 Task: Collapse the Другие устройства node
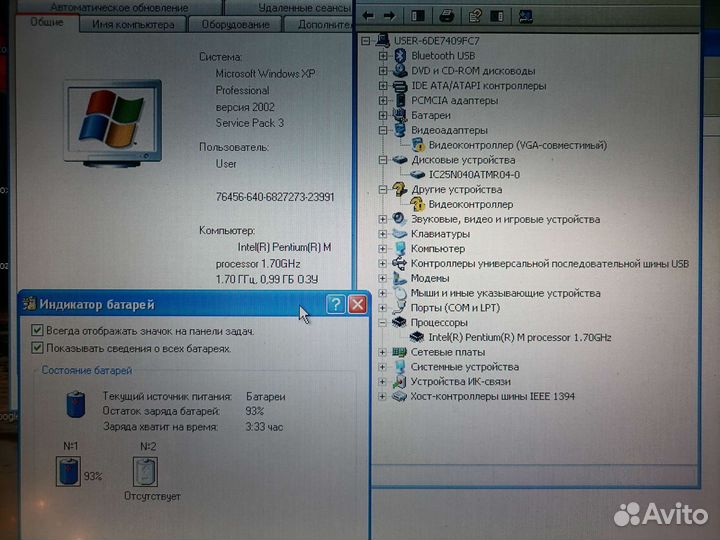coord(382,190)
